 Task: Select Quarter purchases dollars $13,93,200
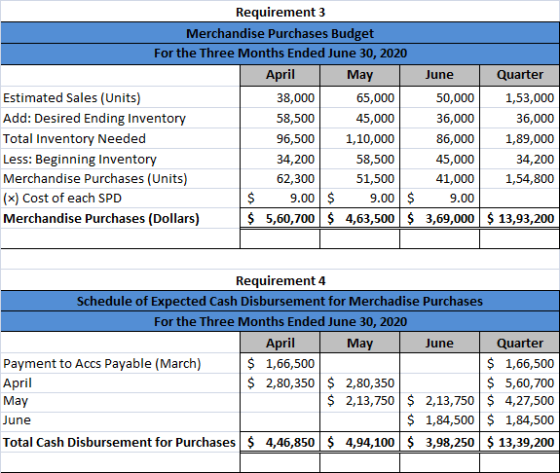[x=520, y=219]
